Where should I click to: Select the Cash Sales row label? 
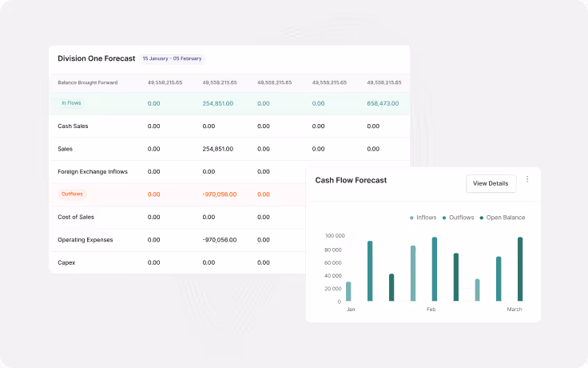click(x=73, y=126)
